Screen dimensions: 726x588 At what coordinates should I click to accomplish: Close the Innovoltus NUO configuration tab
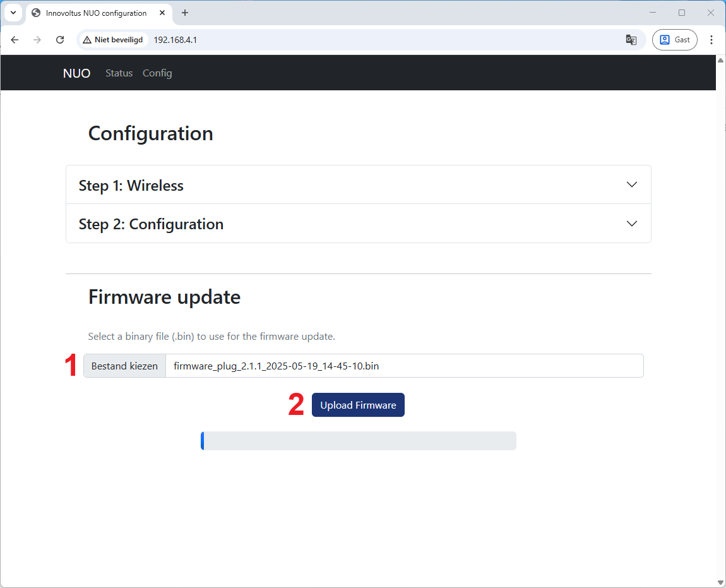[163, 13]
